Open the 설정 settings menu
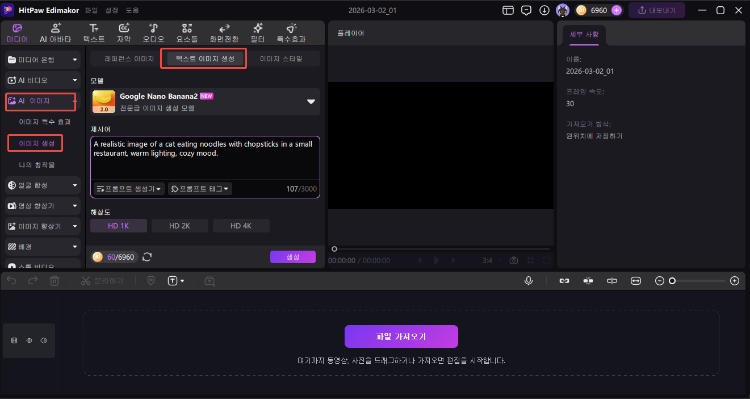This screenshot has width=750, height=399. [x=111, y=11]
